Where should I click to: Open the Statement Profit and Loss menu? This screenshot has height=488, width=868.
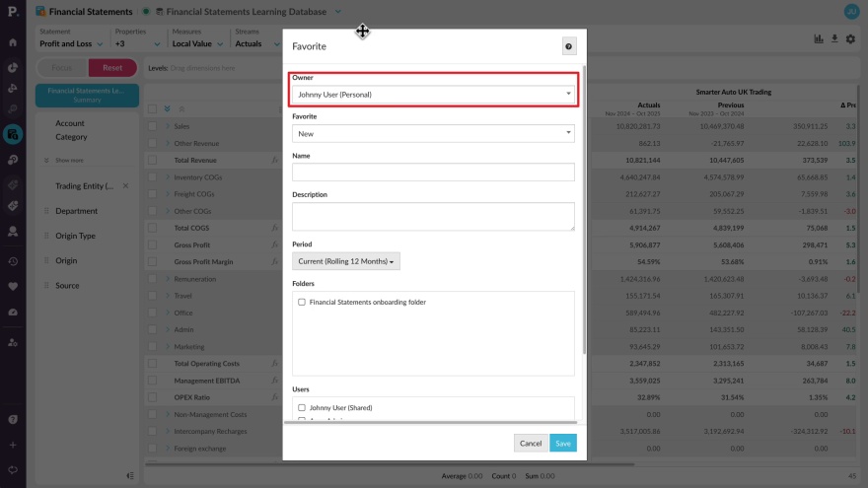click(71, 43)
